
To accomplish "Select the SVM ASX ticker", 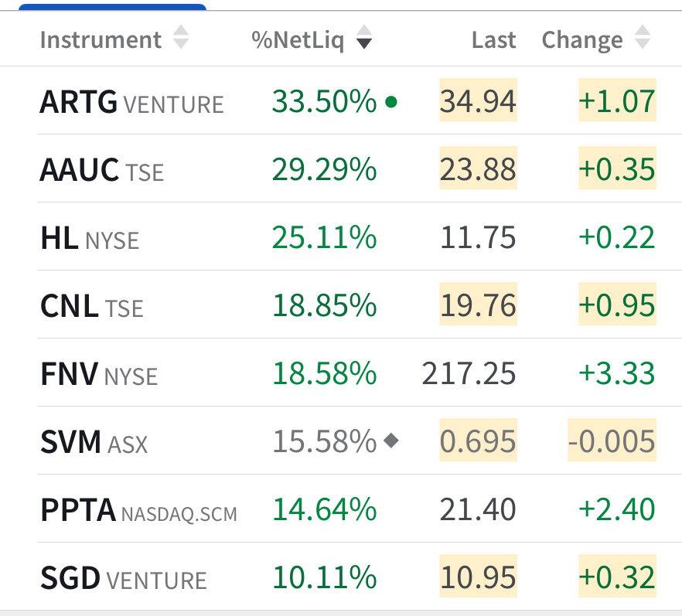I will [x=94, y=441].
